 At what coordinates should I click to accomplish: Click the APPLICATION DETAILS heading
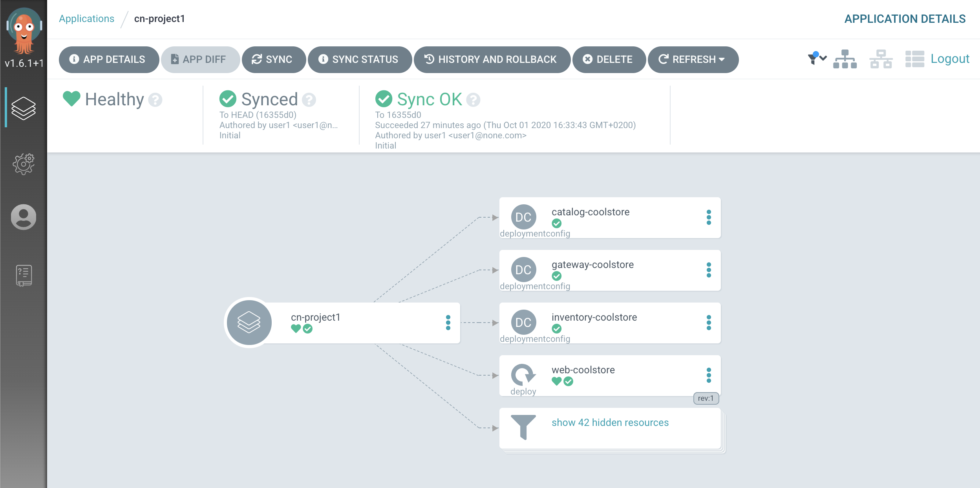point(905,19)
